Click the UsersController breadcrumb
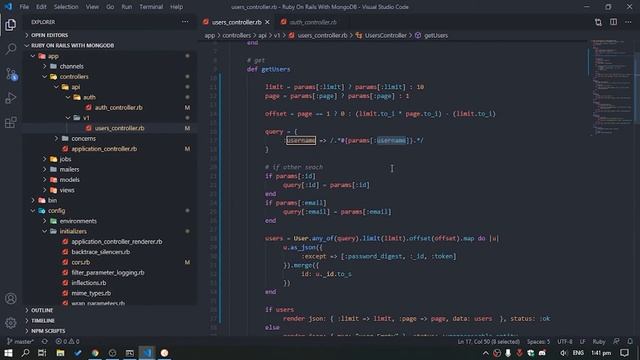This screenshot has width=640, height=360. click(385, 36)
